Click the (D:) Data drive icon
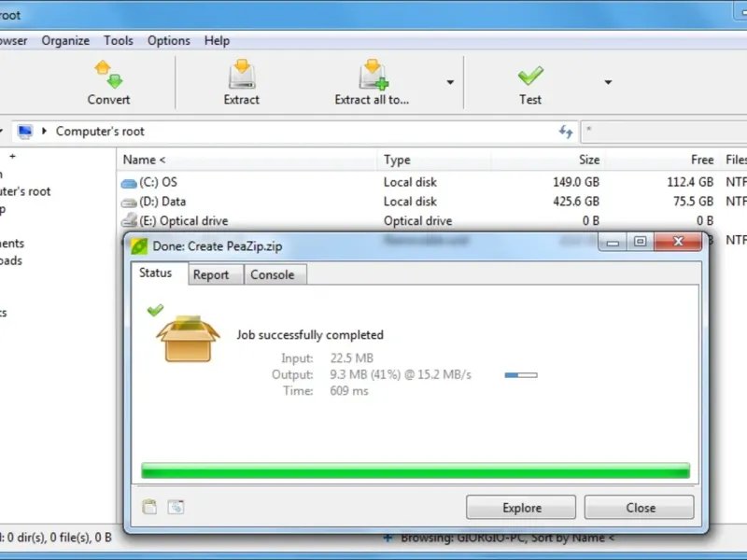The image size is (747, 560). click(129, 203)
